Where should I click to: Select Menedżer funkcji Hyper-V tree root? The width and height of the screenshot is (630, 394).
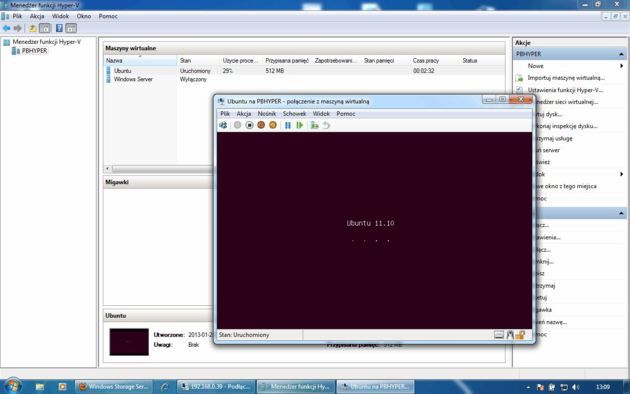(x=47, y=42)
